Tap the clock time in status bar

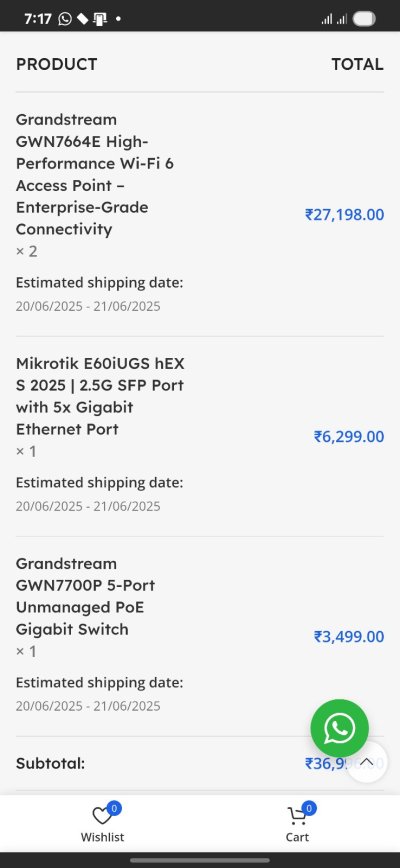pyautogui.click(x=38, y=19)
